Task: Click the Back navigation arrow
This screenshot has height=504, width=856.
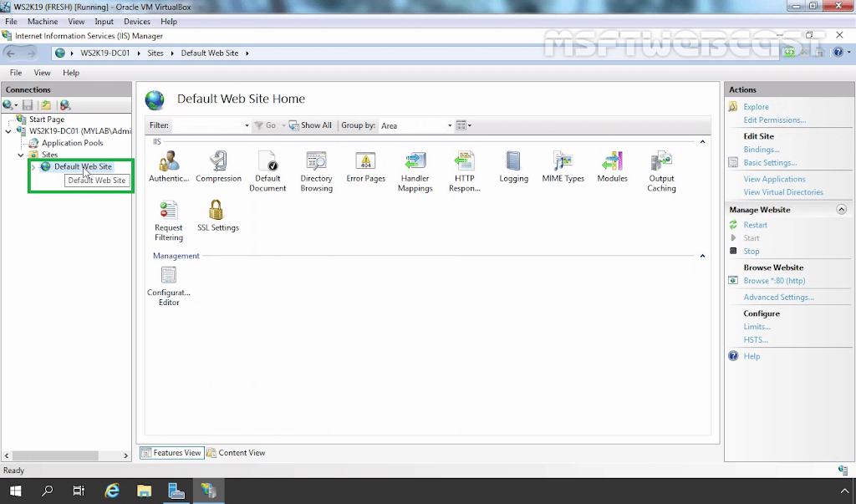Action: coord(11,53)
